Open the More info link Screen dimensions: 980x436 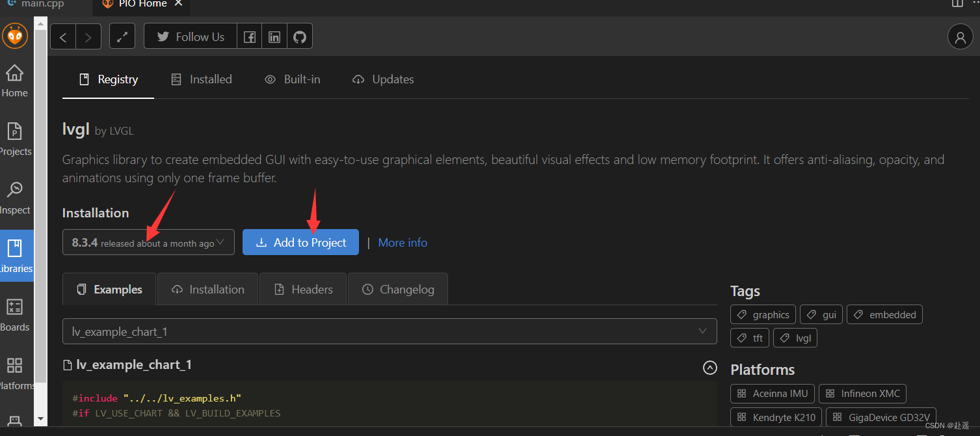403,243
